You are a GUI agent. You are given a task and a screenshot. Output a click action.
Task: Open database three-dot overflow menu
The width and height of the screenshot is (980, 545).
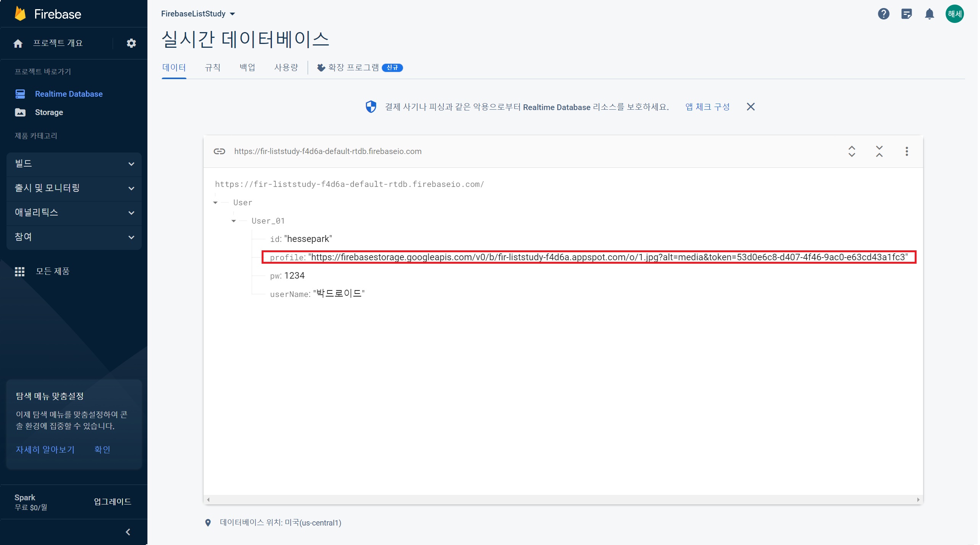[907, 151]
